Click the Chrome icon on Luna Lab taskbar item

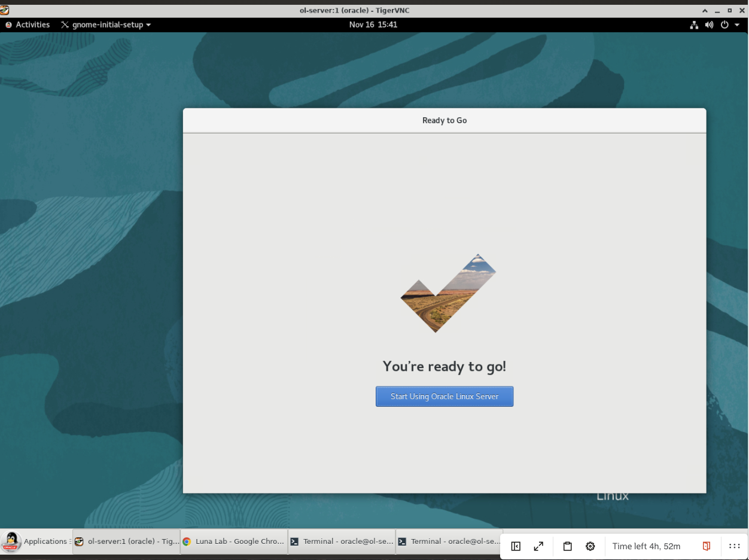click(x=187, y=541)
